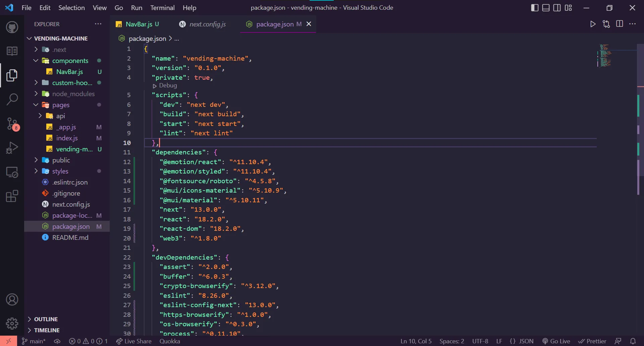Switch to the next.config.js tab

204,24
